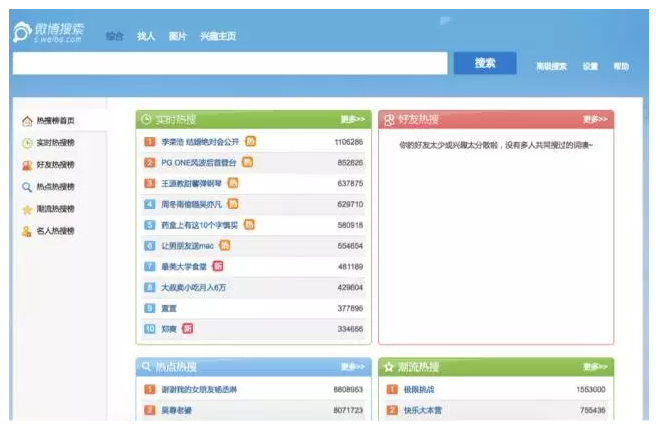Image resolution: width=660 pixels, height=430 pixels.
Task: Open the 兴趣主页 tab
Action: (217, 37)
